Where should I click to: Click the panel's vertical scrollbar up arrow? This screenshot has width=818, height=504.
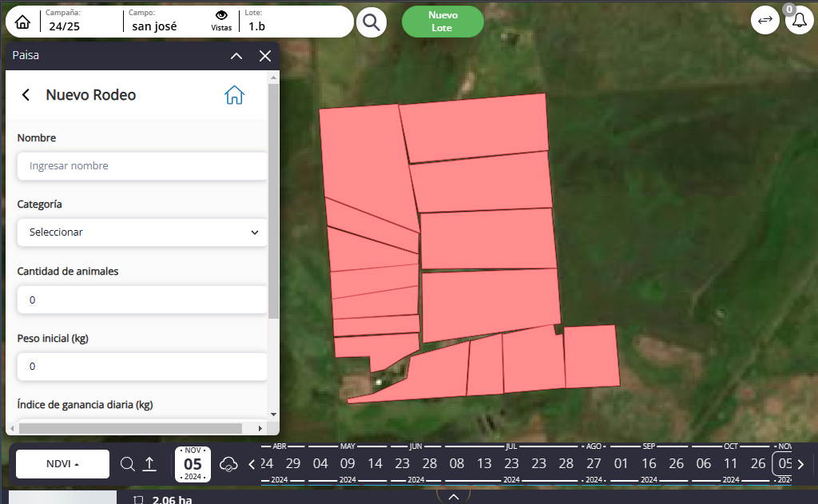point(273,77)
